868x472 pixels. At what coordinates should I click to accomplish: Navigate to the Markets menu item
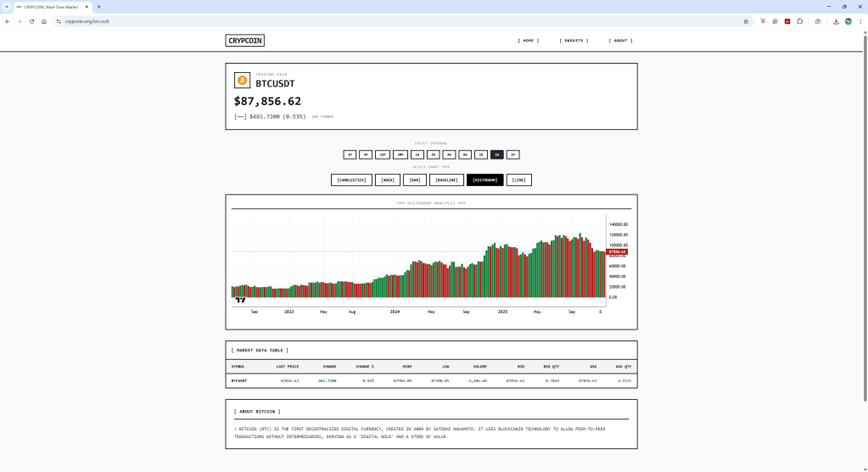tap(574, 40)
